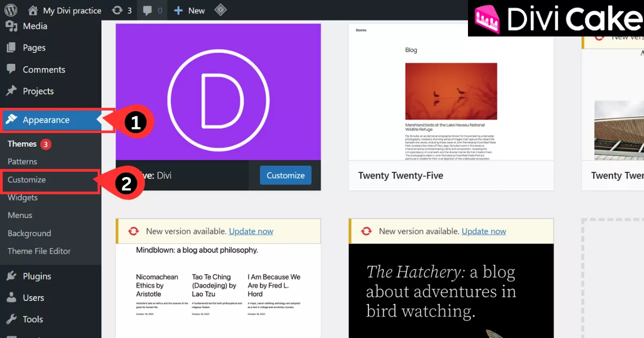Open the Patterns submenu item
Screen dimensions: 644x338
point(23,161)
